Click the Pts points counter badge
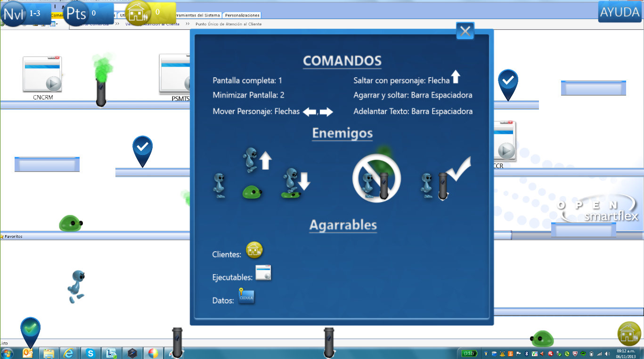The image size is (644, 359). click(x=77, y=14)
